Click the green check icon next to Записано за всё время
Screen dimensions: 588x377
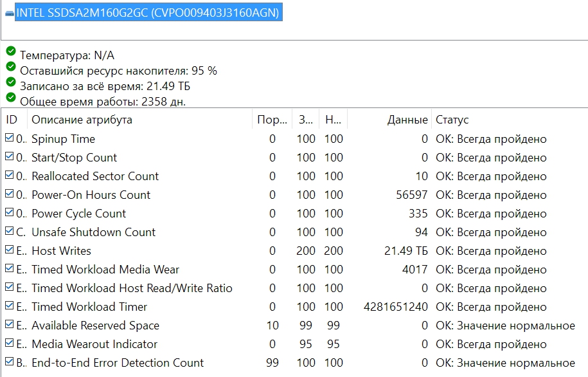point(11,82)
